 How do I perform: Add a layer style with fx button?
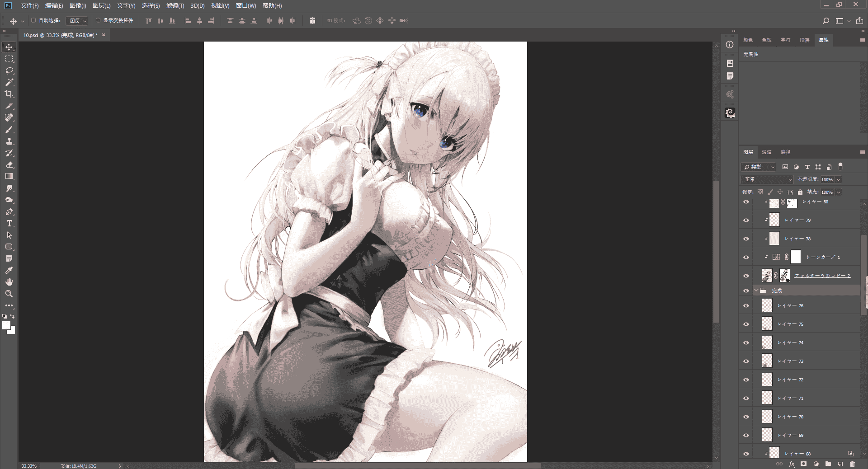coord(792,464)
